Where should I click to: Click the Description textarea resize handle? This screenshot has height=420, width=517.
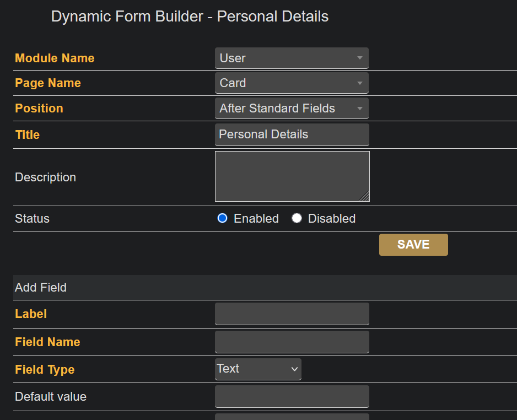point(365,197)
